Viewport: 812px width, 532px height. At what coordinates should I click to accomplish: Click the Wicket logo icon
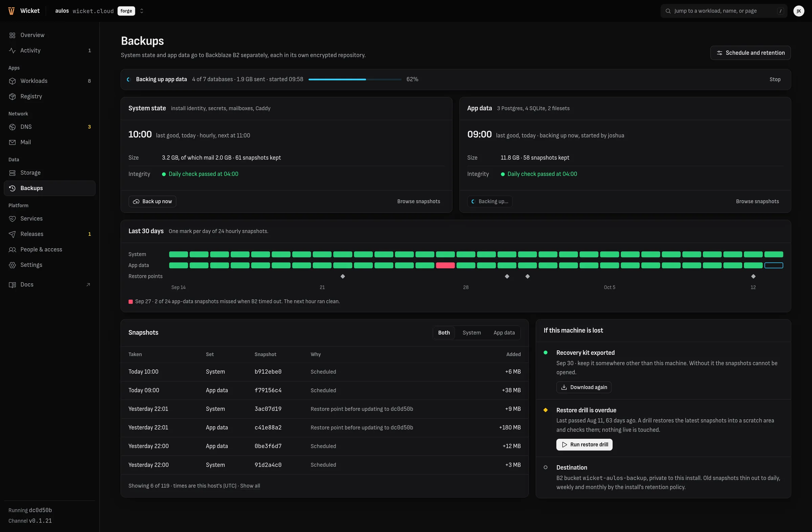coord(11,11)
